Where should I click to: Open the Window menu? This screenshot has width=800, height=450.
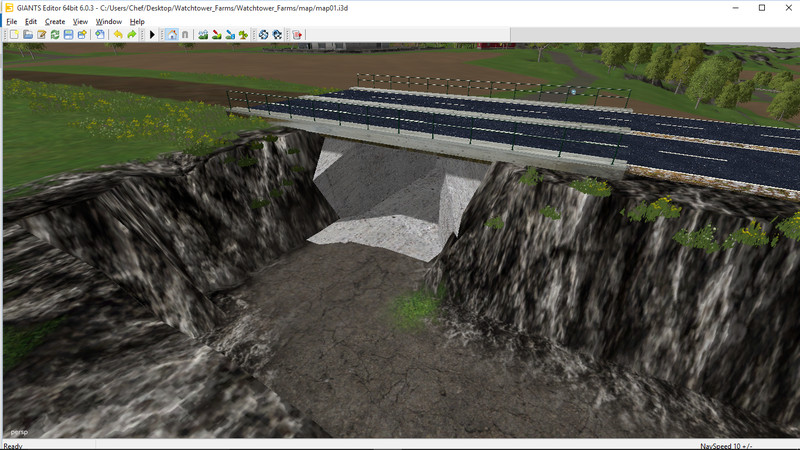[108, 21]
